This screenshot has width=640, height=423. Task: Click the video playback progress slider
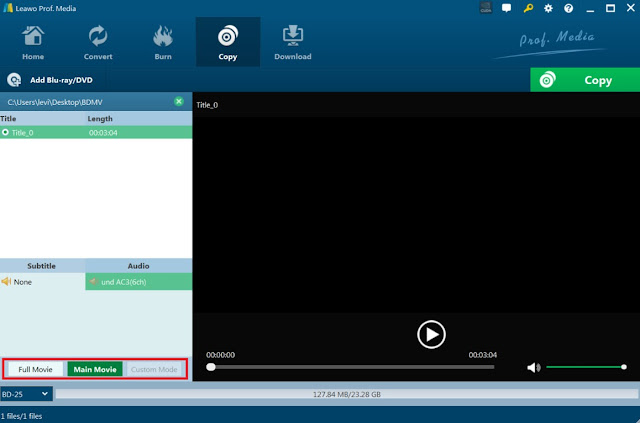tap(352, 367)
